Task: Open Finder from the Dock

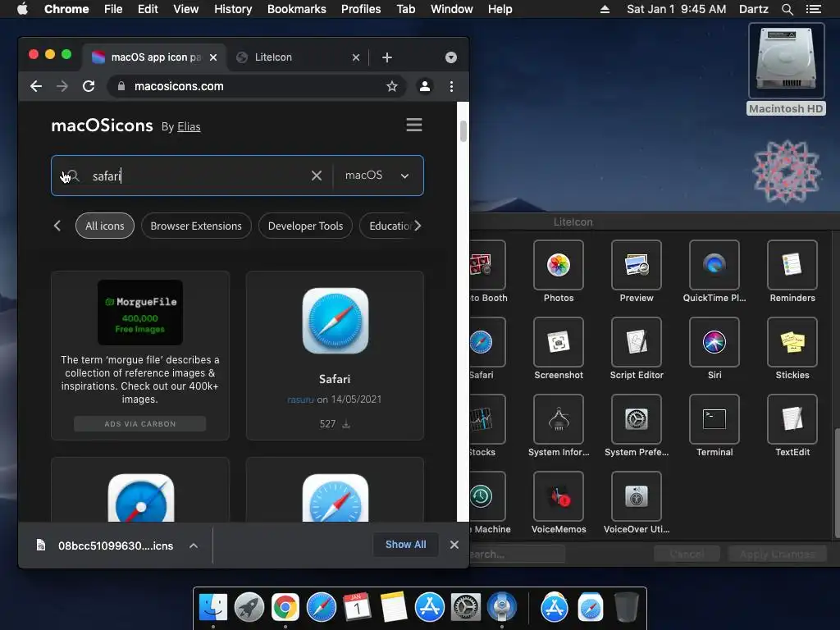Action: coord(213,607)
